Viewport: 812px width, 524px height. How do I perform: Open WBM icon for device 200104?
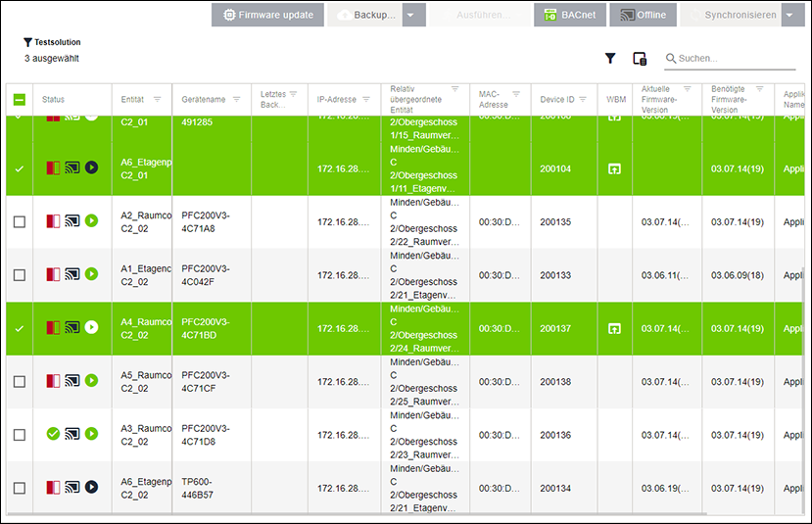point(614,168)
